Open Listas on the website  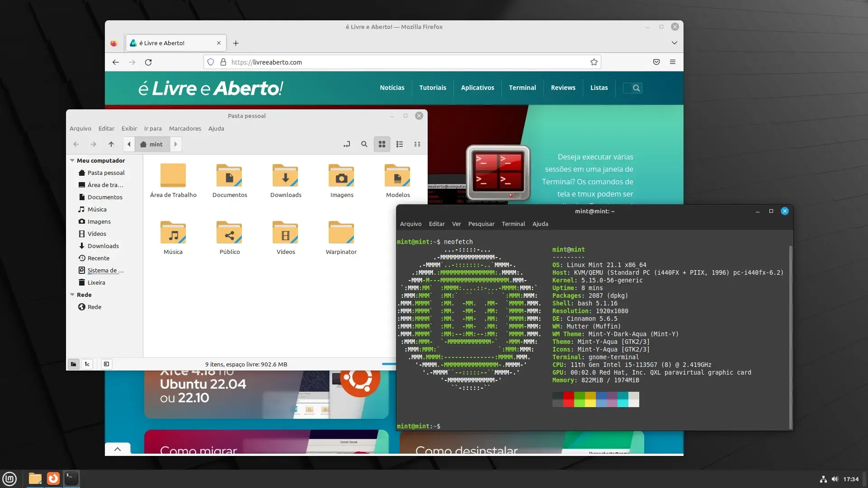(599, 88)
